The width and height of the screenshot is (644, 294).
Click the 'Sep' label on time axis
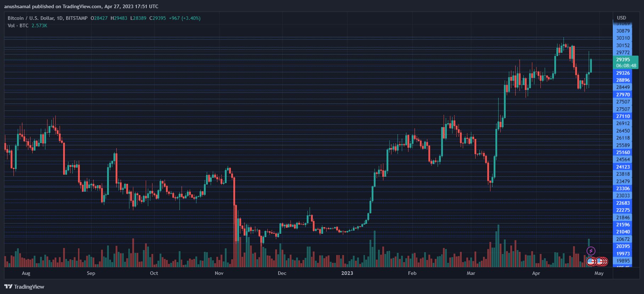tap(91, 273)
